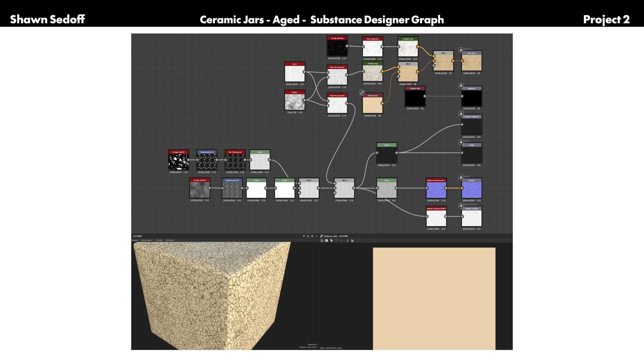
Task: Select the Ambient occlusion (HBAO) node
Action: point(436,216)
